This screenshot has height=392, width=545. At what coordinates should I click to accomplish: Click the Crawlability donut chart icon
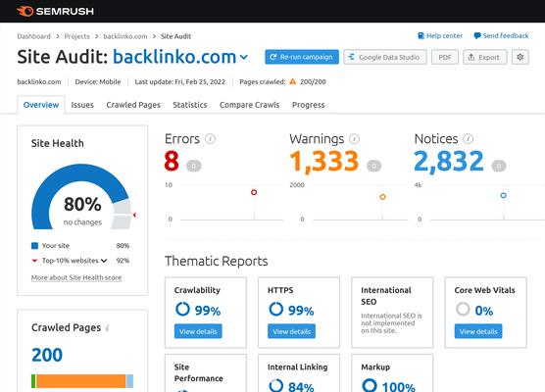point(182,309)
